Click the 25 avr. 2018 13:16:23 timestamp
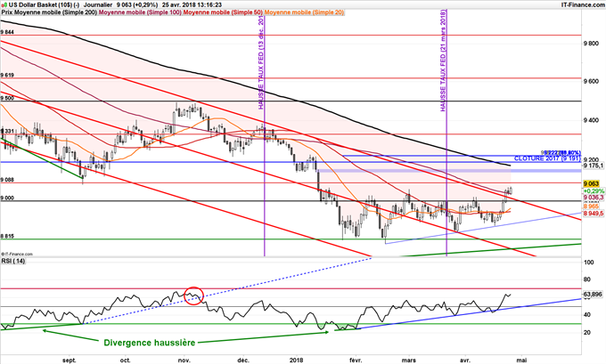This screenshot has width=606, height=364. coord(192,5)
